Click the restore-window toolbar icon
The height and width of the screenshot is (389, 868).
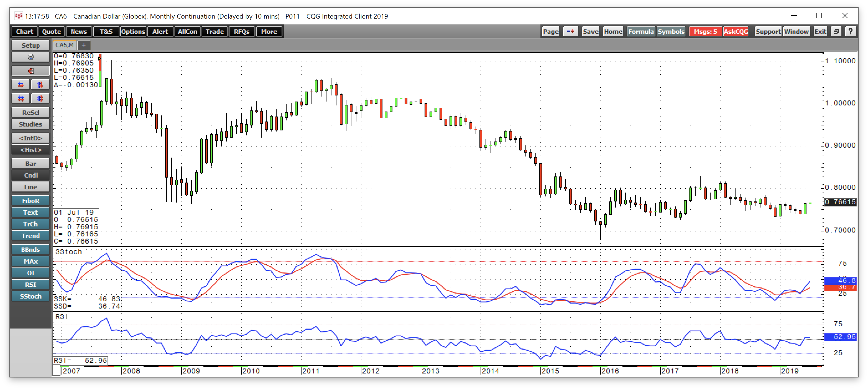coord(836,31)
